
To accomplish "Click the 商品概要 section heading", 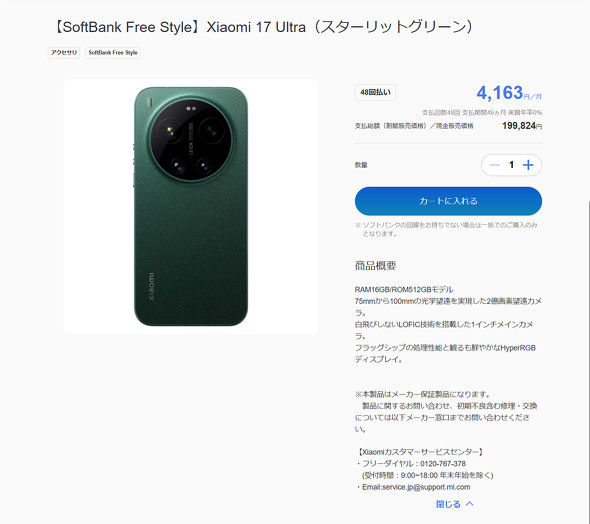I will 375,266.
